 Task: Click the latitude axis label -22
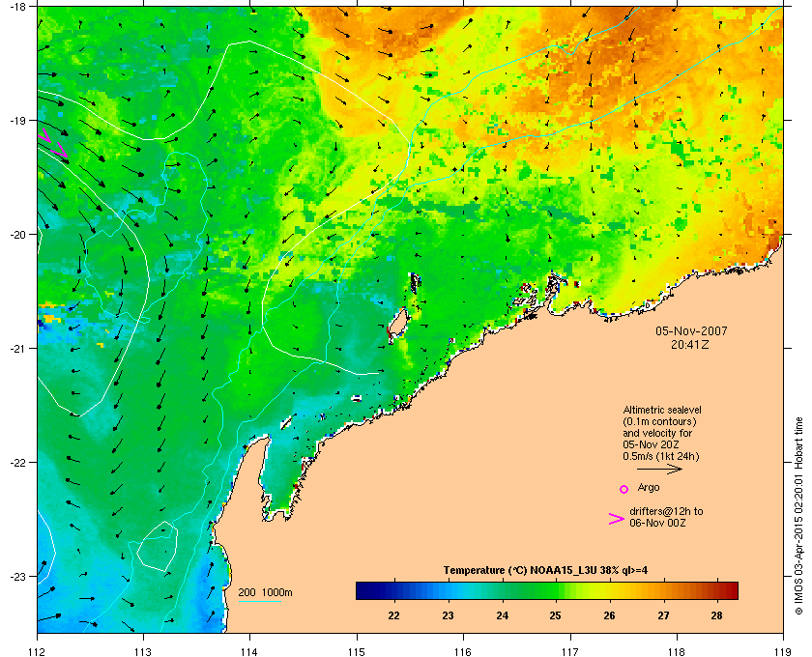pyautogui.click(x=17, y=462)
